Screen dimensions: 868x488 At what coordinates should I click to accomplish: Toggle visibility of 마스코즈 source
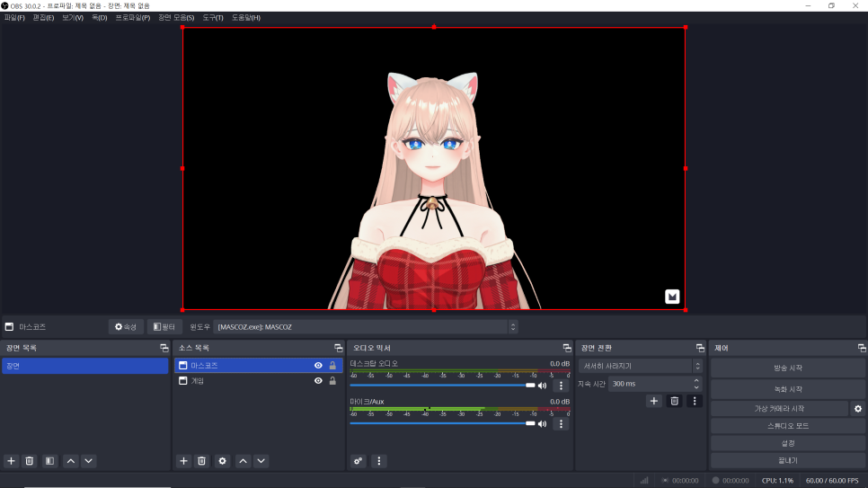pos(318,366)
